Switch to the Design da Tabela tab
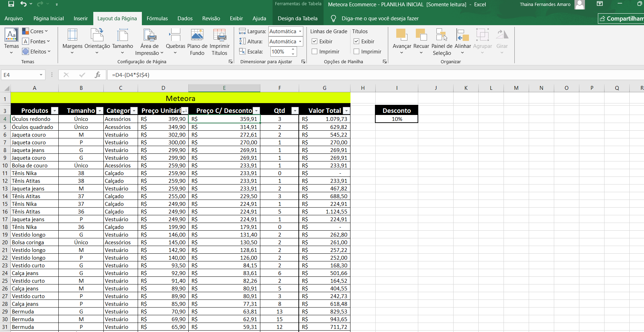This screenshot has width=644, height=332. (x=298, y=19)
